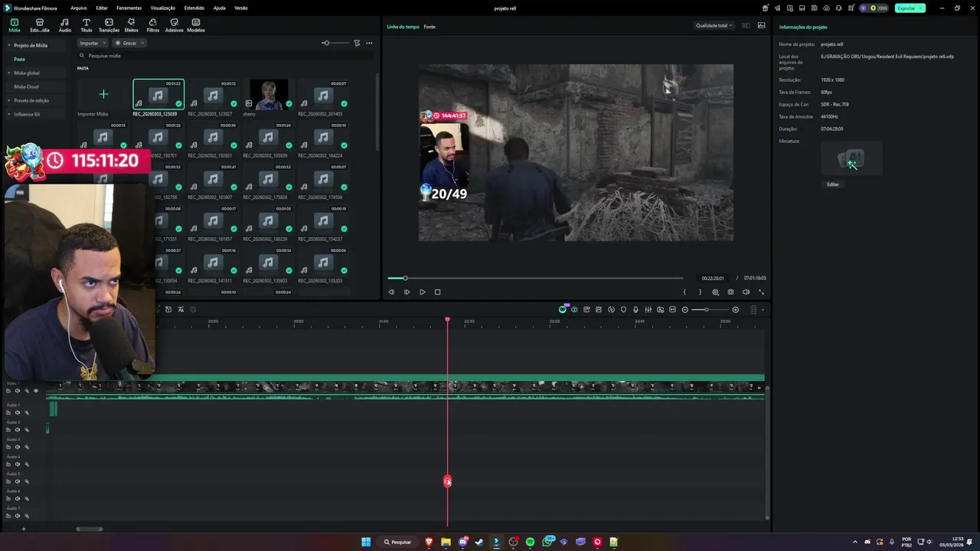980x551 pixels.
Task: Step to next frame in preview
Action: [407, 292]
